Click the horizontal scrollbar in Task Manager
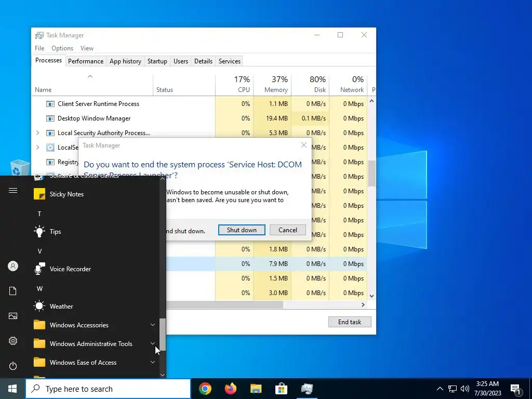This screenshot has width=532, height=399. (224, 304)
